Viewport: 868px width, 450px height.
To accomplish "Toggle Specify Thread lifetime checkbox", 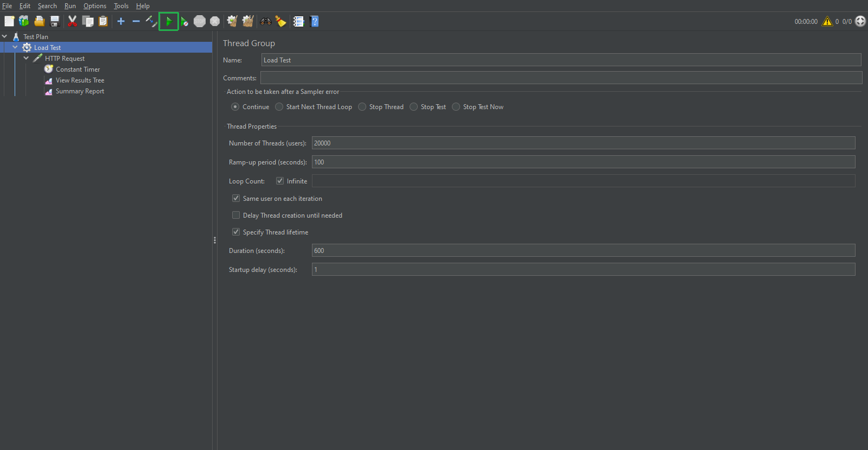I will click(236, 232).
